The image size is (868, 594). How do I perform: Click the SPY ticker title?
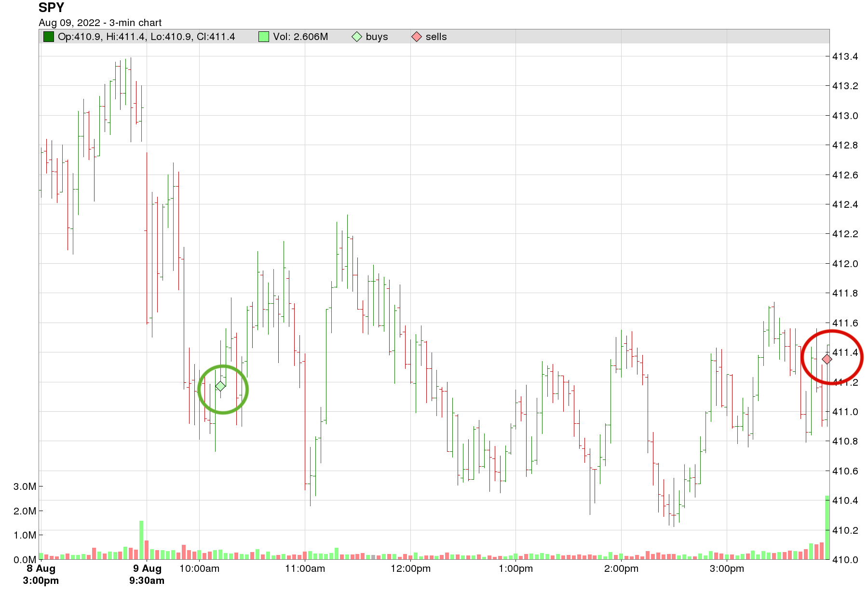pyautogui.click(x=51, y=8)
